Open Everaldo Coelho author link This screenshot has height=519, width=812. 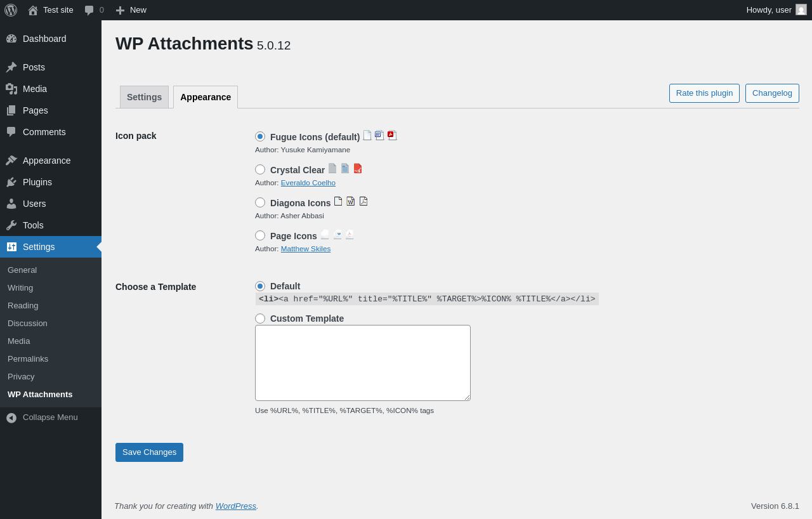[x=308, y=183]
